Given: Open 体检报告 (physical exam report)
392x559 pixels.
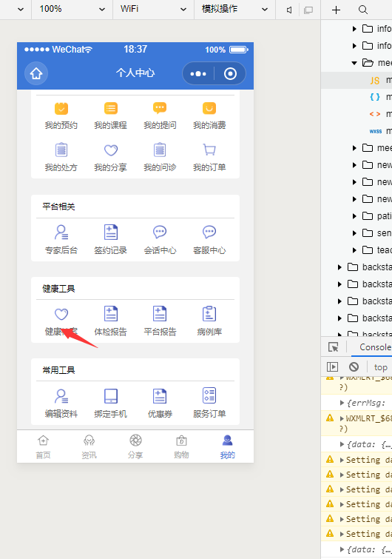Looking at the screenshot, I should [x=111, y=321].
